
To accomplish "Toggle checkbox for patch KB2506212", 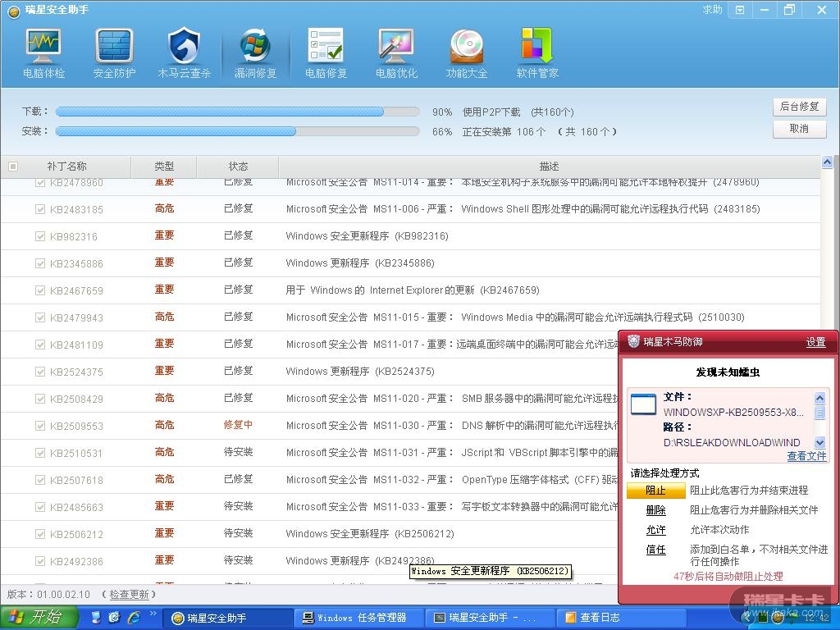I will coord(40,534).
